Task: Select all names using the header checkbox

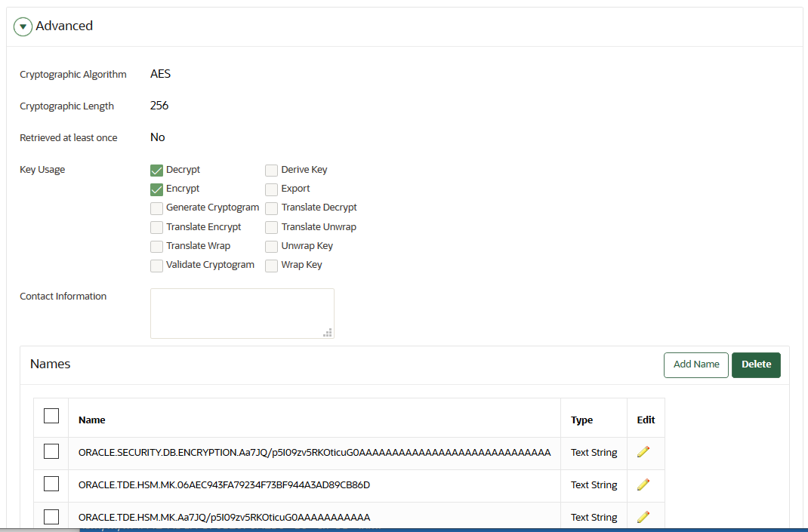Action: [x=51, y=416]
